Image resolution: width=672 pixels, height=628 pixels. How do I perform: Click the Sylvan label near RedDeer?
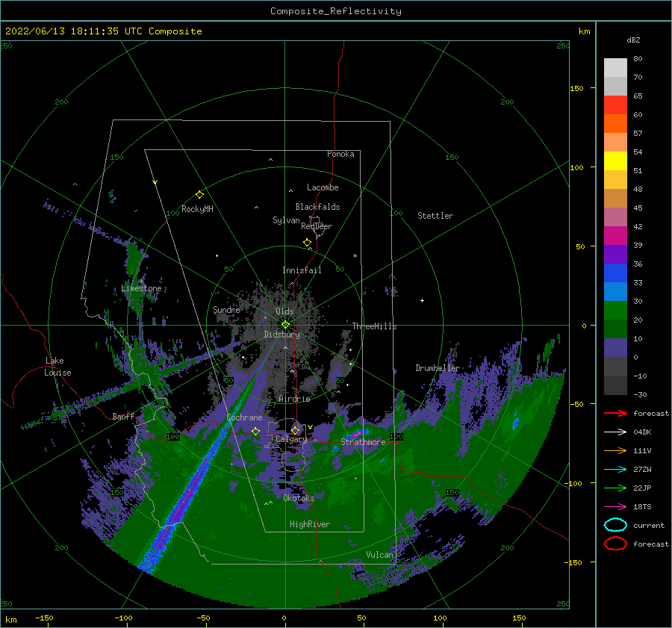(x=286, y=220)
